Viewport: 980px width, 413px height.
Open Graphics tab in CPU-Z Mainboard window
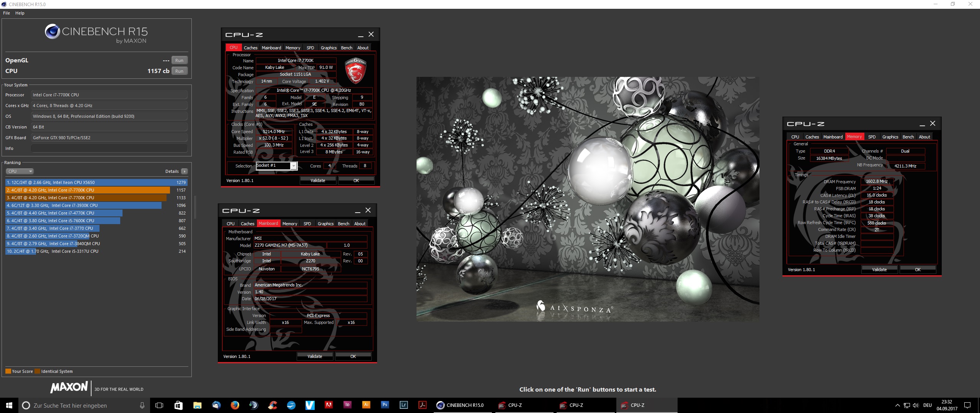326,224
